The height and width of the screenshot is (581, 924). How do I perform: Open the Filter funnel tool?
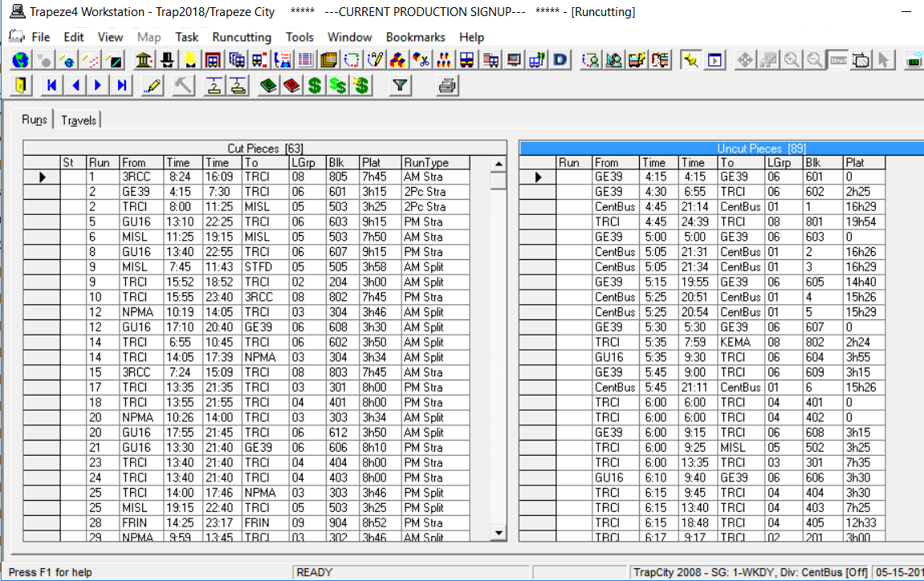[401, 85]
